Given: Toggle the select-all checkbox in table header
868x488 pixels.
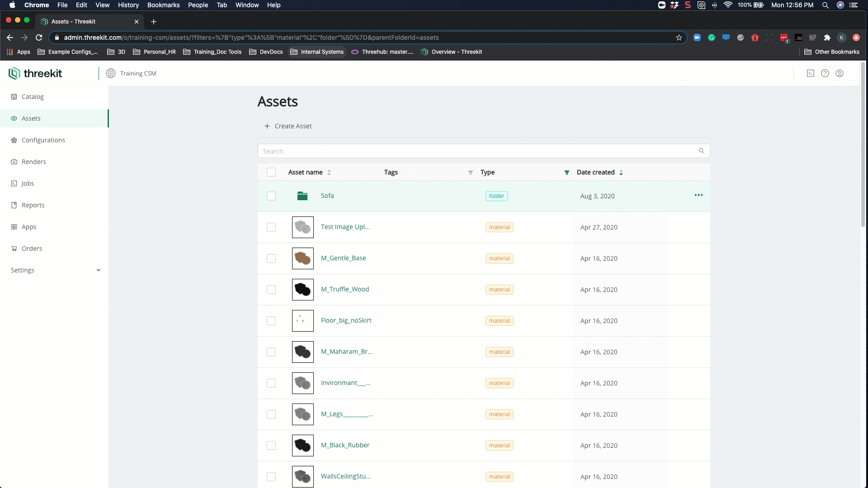Looking at the screenshot, I should 271,172.
